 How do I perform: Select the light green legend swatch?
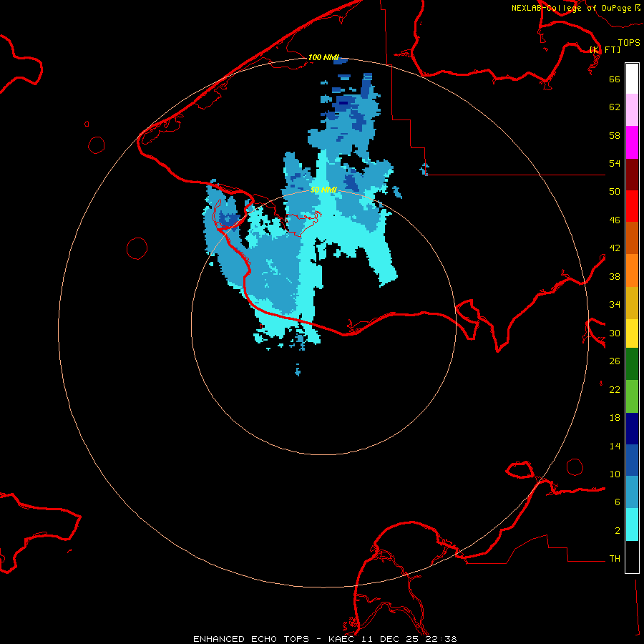(632, 396)
